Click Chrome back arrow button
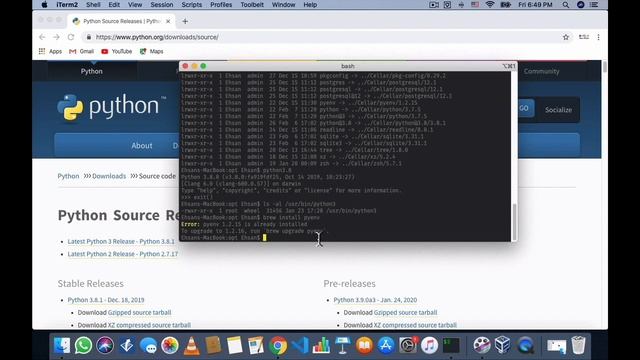The image size is (640, 360). [42, 37]
